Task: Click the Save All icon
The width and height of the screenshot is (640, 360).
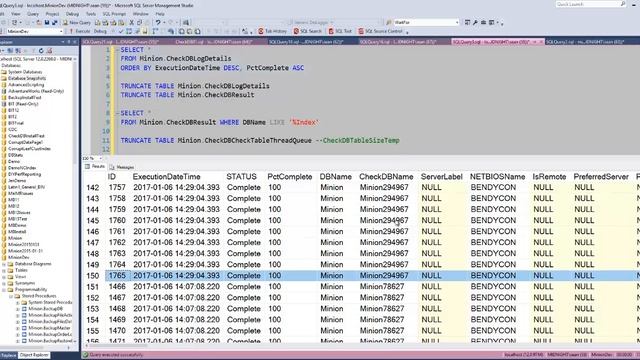Action: point(54,22)
